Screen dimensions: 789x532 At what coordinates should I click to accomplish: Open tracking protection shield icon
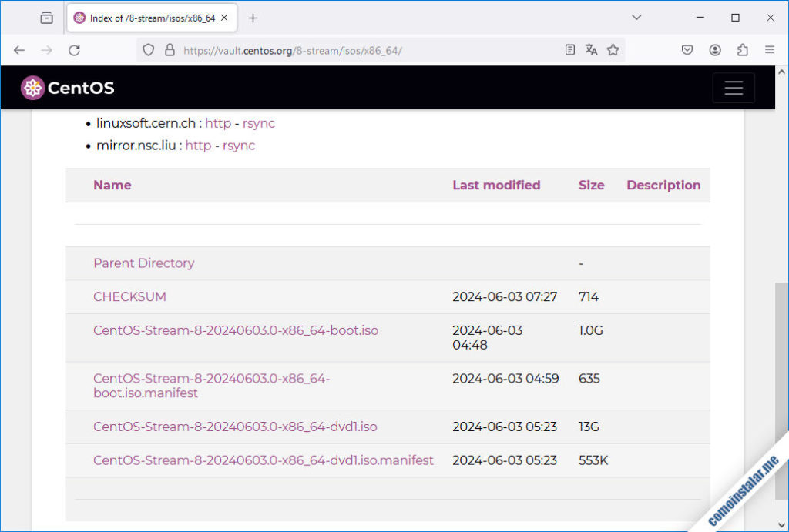tap(149, 50)
